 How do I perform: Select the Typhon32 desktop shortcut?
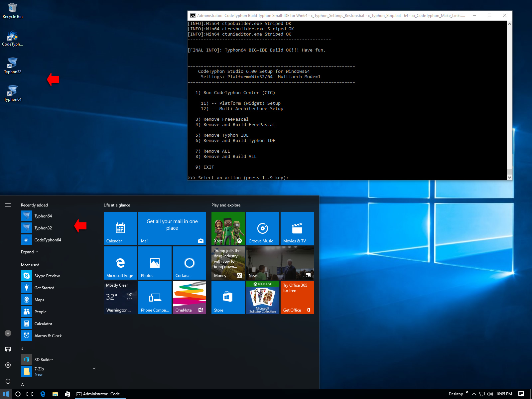pyautogui.click(x=12, y=66)
